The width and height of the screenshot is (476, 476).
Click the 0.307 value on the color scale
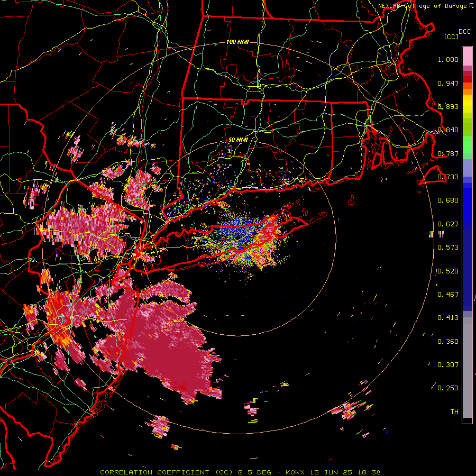(448, 365)
